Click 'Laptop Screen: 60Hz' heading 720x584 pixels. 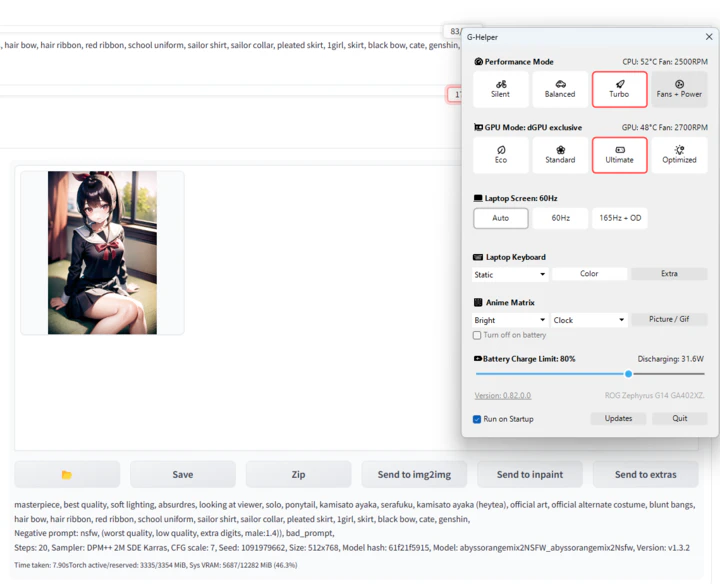click(521, 198)
